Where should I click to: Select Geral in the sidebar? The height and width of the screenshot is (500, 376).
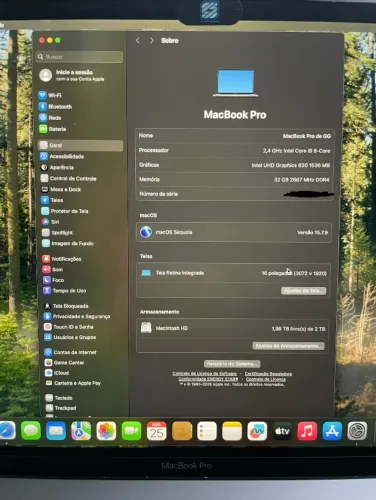80,145
